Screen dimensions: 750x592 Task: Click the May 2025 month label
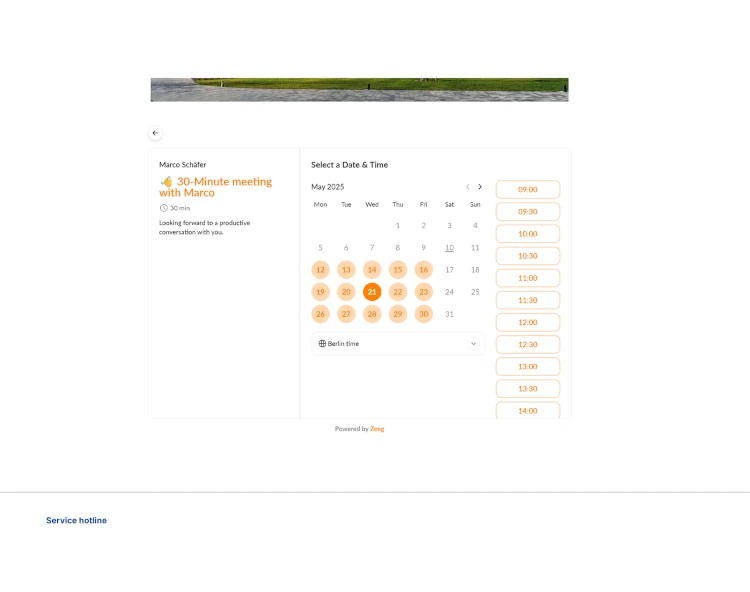(328, 187)
